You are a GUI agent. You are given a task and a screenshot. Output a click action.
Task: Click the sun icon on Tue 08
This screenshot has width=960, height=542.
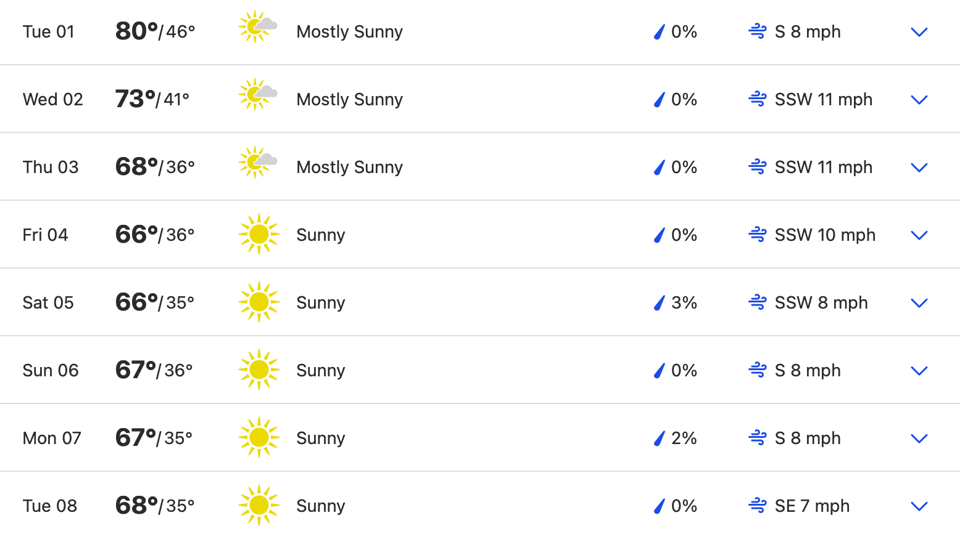(258, 506)
